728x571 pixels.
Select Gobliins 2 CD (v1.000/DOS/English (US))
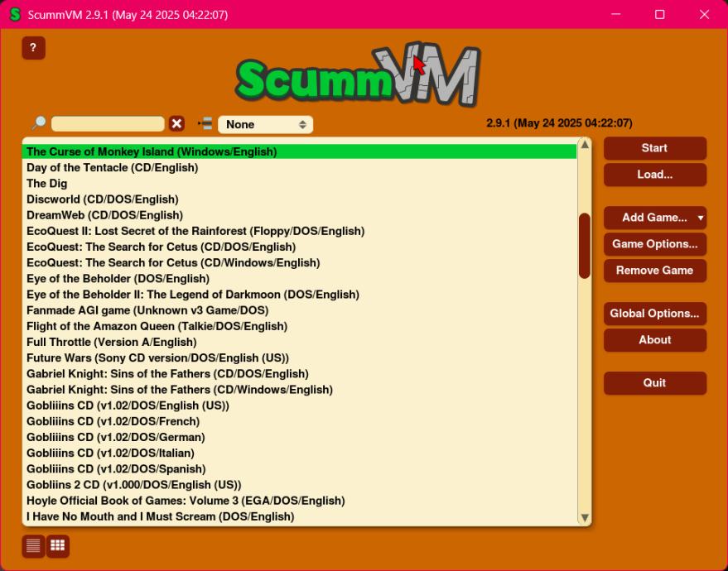click(x=299, y=485)
